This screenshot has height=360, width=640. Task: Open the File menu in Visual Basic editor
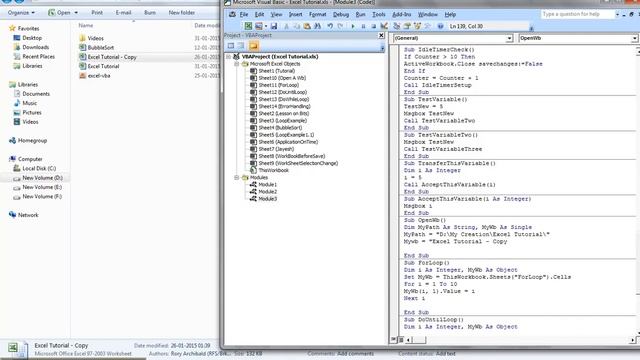244,15
